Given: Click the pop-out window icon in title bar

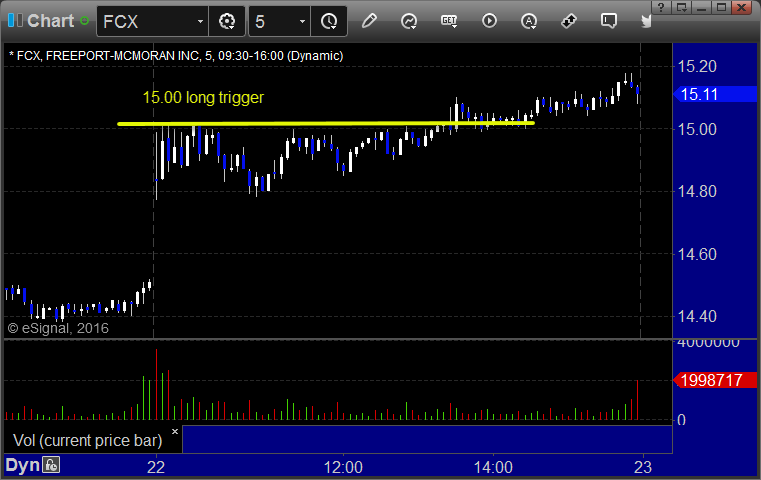Looking at the screenshot, I should click(x=681, y=7).
